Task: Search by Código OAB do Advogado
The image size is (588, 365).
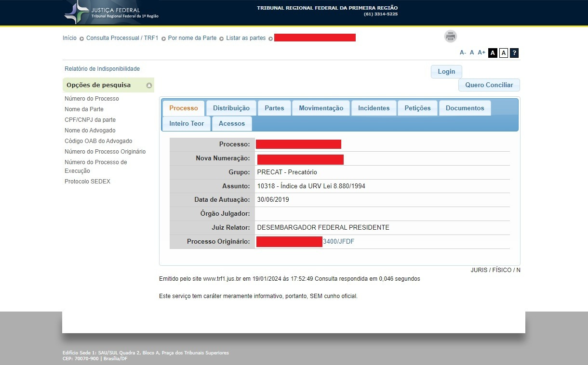Action: (x=98, y=141)
